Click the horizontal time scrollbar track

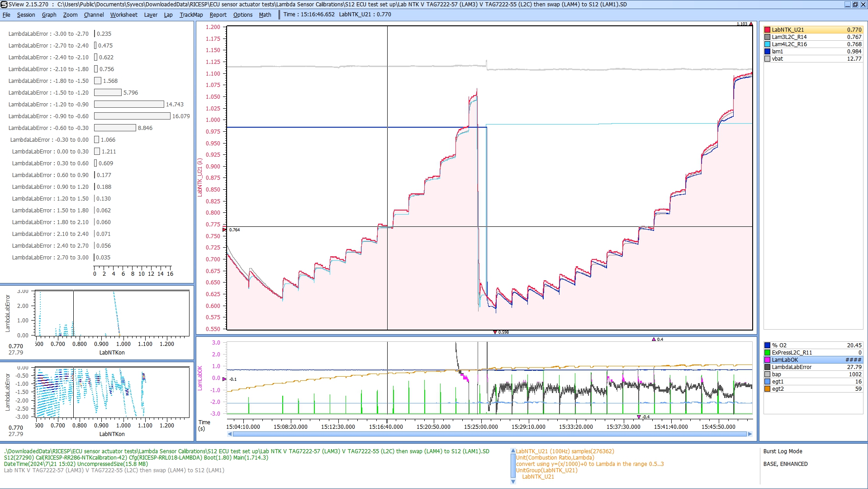click(489, 434)
